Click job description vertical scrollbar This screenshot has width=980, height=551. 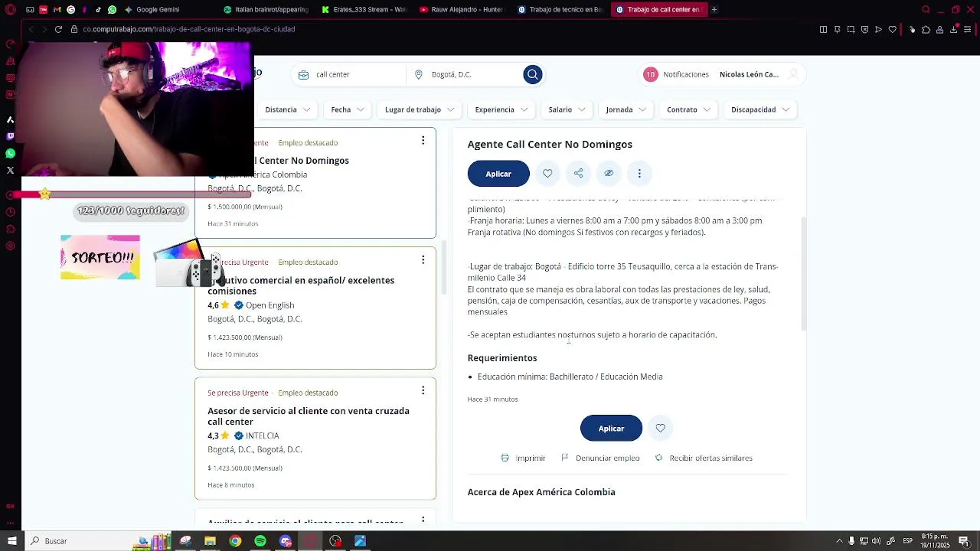[803, 273]
